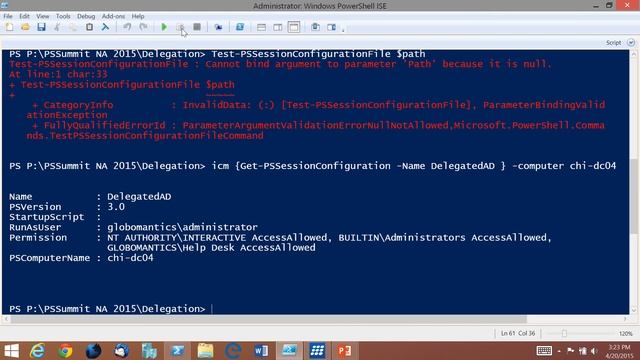Click the Show Command Window icon
This screenshot has width=640, height=360.
(x=315, y=27)
